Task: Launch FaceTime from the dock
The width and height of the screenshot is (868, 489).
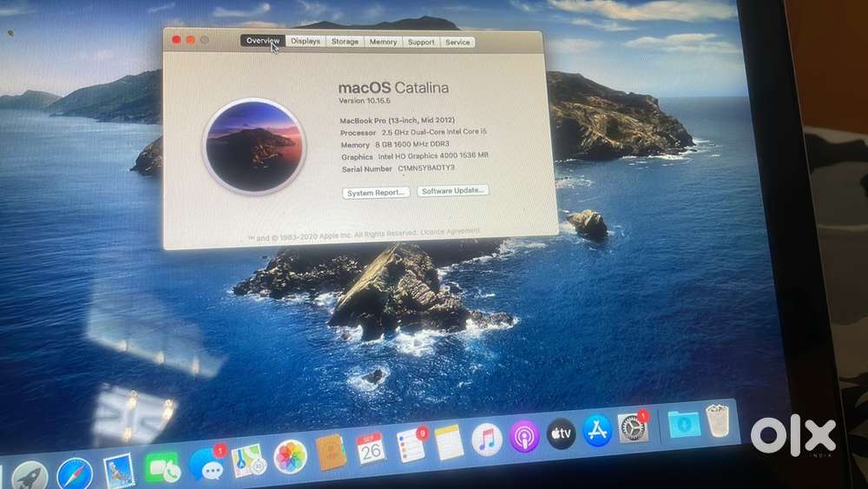Action: pos(161,468)
